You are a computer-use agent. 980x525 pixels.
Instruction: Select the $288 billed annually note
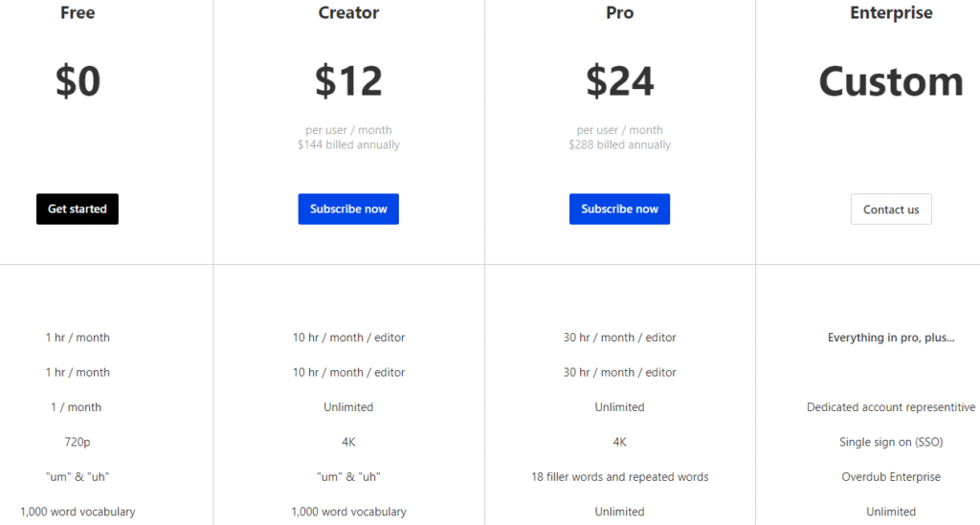point(620,145)
